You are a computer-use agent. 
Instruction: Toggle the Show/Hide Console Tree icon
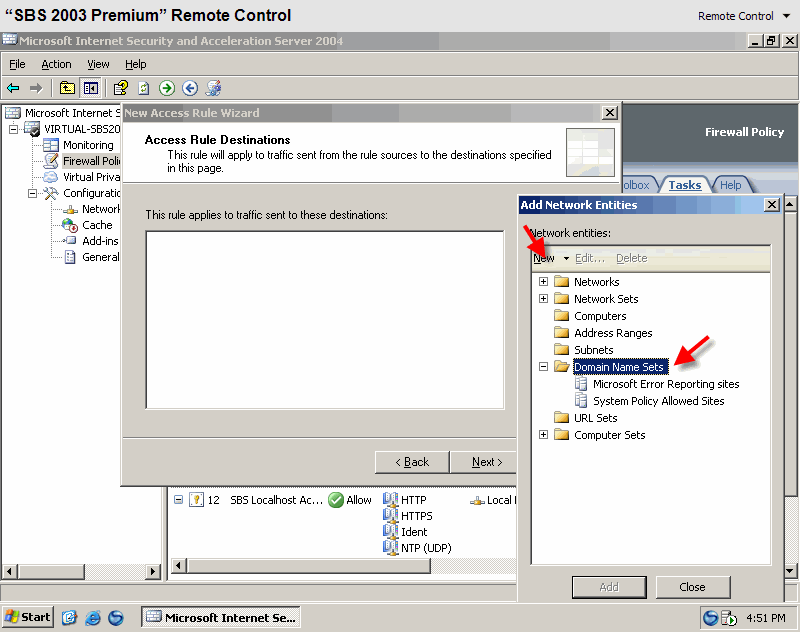91,88
